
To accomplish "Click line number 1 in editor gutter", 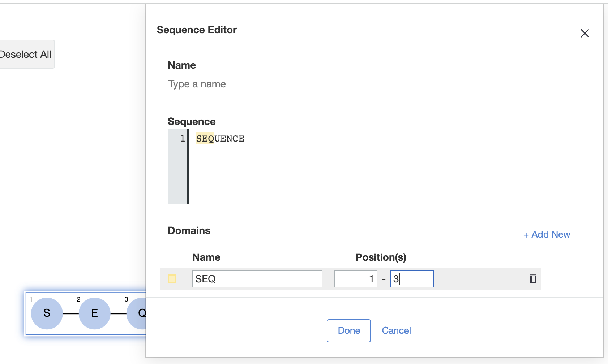I will click(x=183, y=139).
